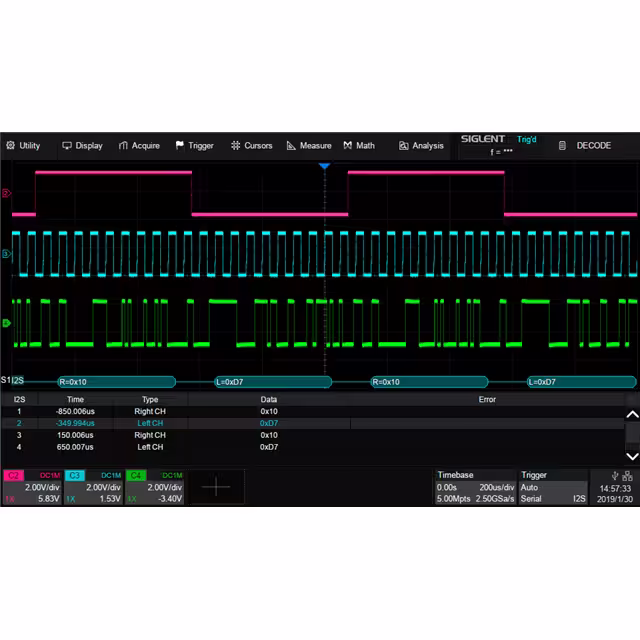Toggle the C3 channel box
The width and height of the screenshot is (640, 640).
pos(93,487)
